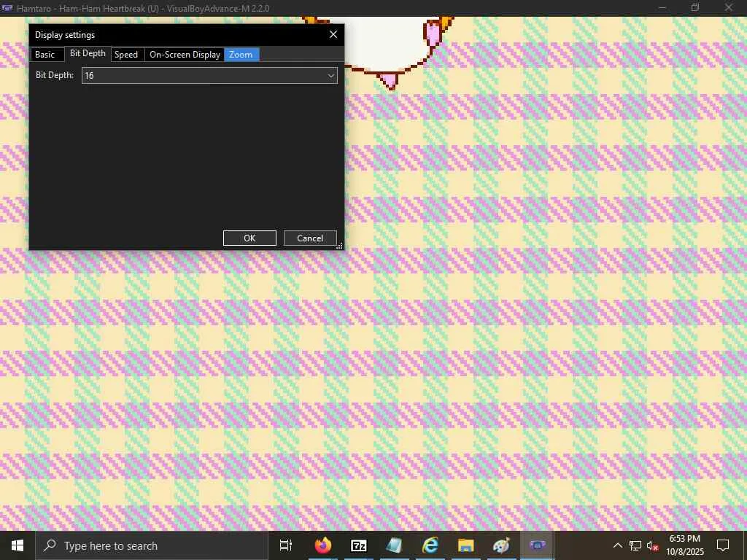This screenshot has width=747, height=560.
Task: Close the Display settings dialog
Action: pyautogui.click(x=333, y=34)
